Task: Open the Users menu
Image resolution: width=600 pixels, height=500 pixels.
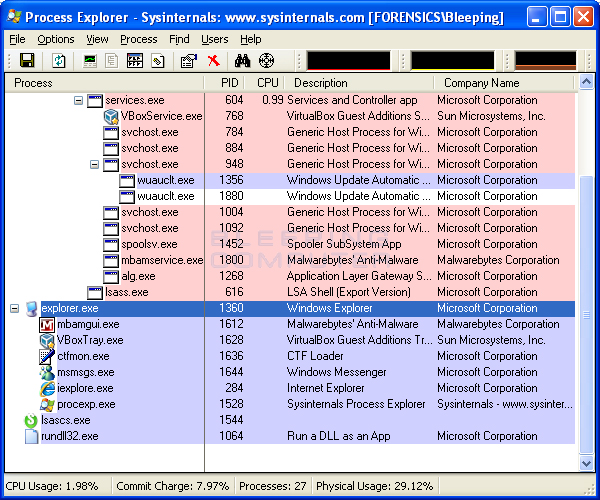Action: (x=215, y=39)
